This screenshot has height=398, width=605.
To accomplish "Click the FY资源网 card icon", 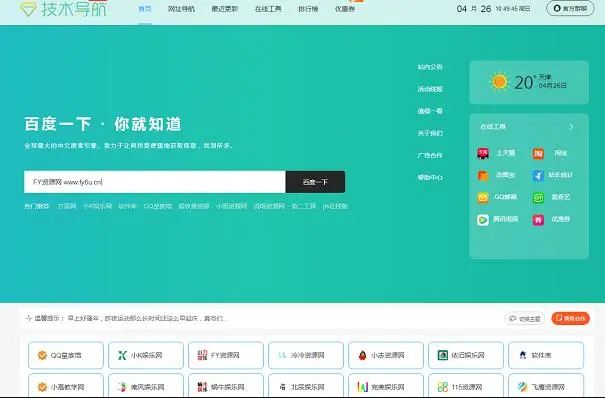I will pyautogui.click(x=202, y=355).
